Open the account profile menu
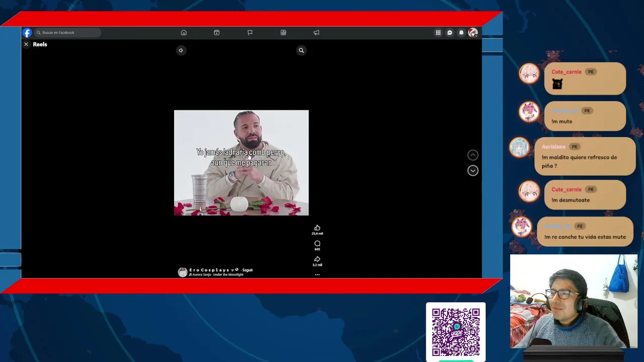The width and height of the screenshot is (644, 362). (x=473, y=33)
